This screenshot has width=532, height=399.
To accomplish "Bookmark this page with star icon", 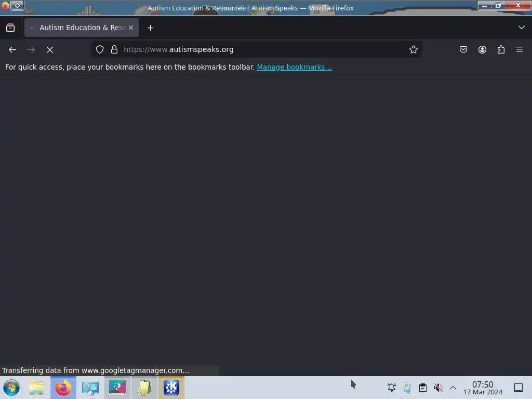I will 413,49.
